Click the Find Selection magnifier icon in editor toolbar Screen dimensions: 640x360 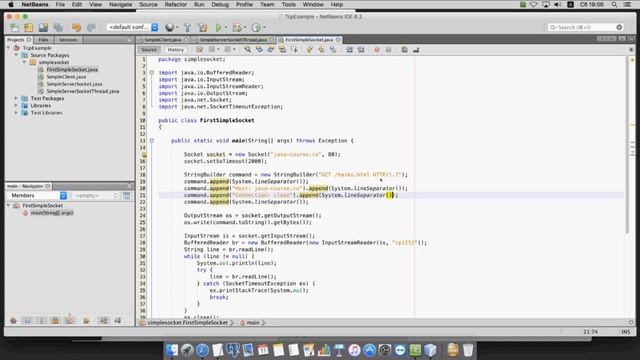pos(247,50)
